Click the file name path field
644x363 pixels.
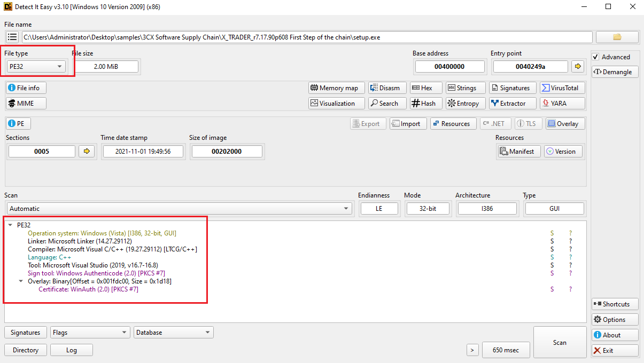[x=307, y=37]
